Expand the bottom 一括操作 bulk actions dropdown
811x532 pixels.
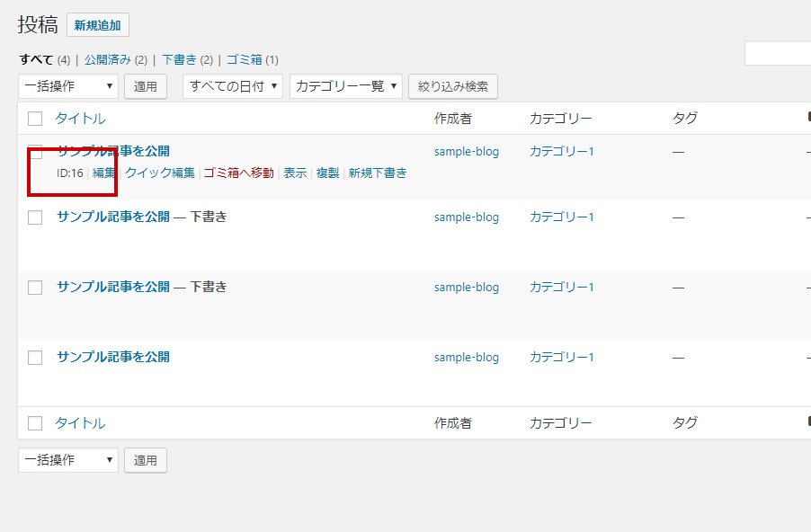pos(68,460)
